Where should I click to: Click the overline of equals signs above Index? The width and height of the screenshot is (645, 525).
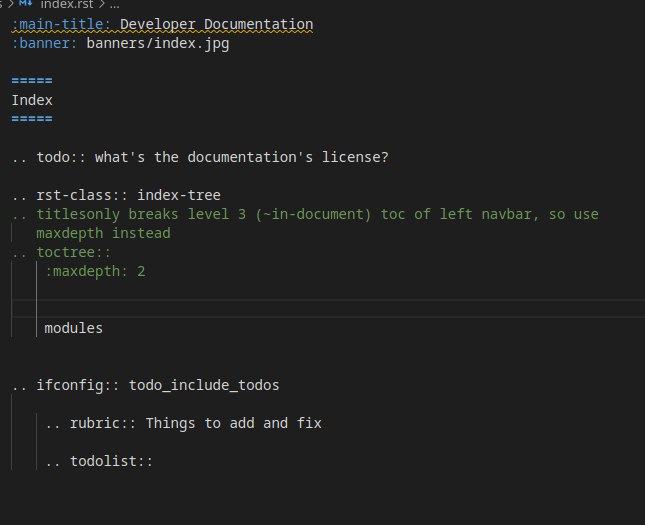click(x=32, y=81)
